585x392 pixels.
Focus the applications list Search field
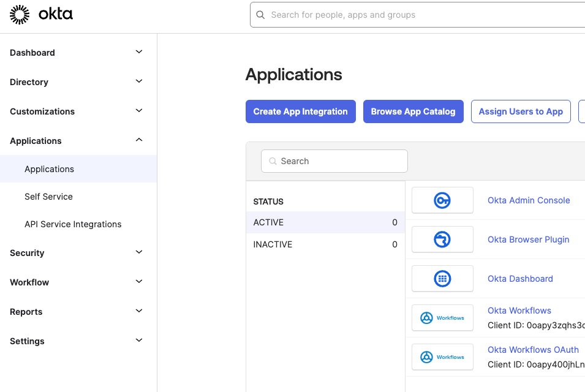[334, 161]
